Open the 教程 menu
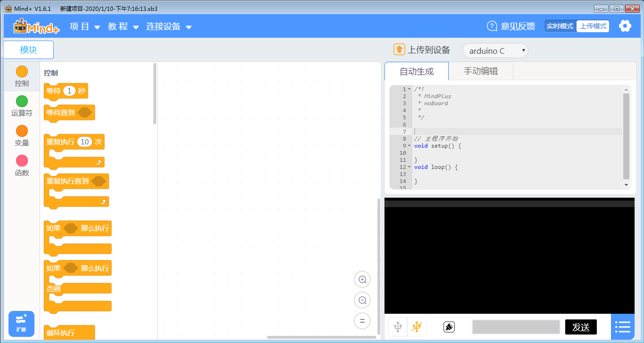The image size is (644, 343). tap(123, 26)
